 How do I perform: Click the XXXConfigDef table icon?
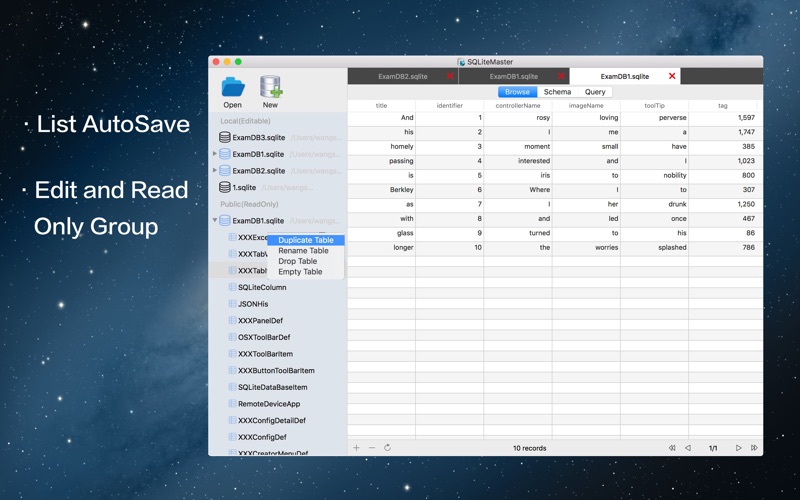click(232, 437)
